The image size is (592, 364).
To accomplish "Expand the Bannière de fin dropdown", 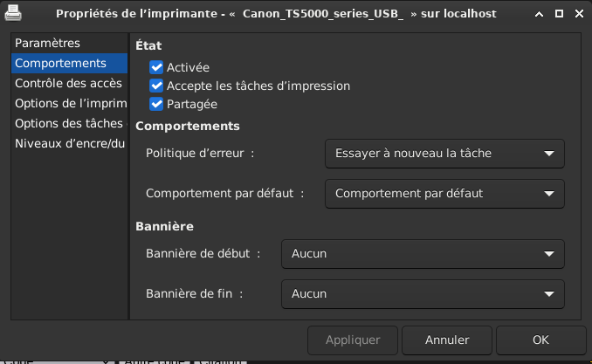I will [x=423, y=294].
